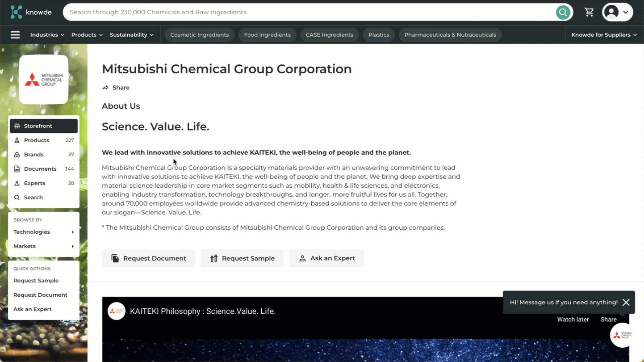Click the Ask an Expert button

tap(326, 258)
